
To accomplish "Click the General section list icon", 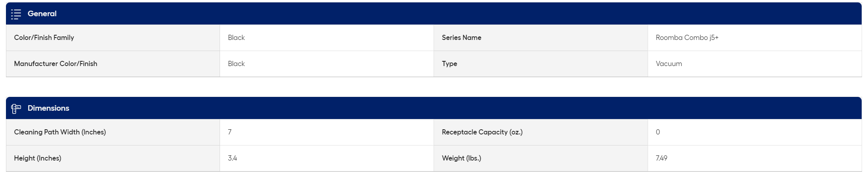I will [x=16, y=14].
